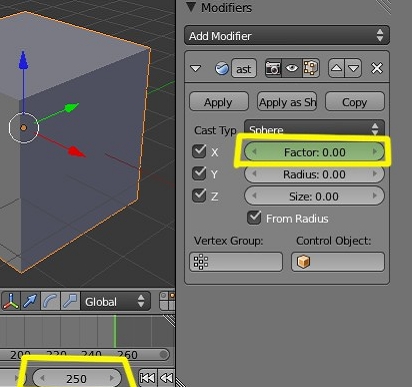Click the blue Z axis arrow

tap(23, 61)
